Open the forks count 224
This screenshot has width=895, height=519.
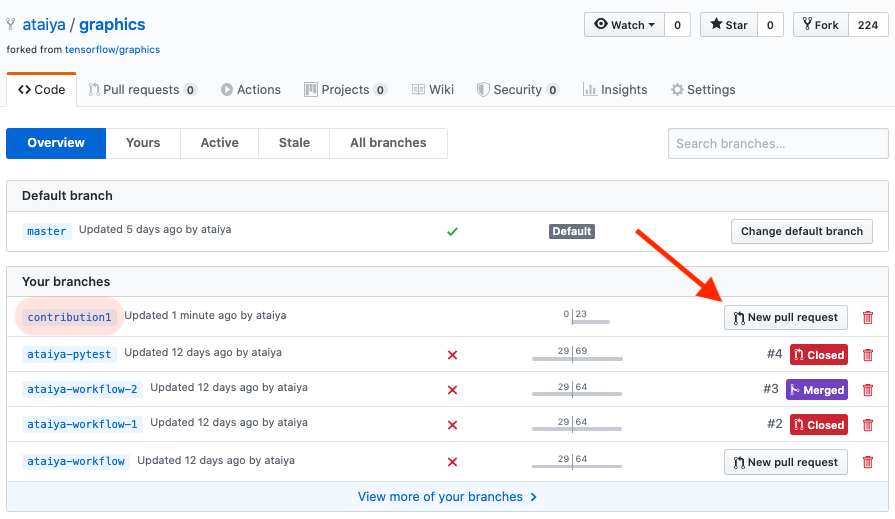(x=868, y=25)
